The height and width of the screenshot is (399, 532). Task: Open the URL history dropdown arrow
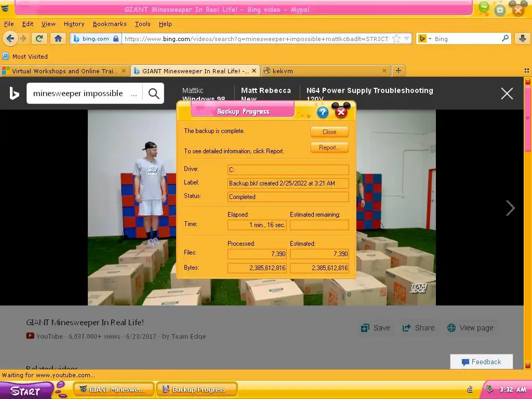[406, 38]
